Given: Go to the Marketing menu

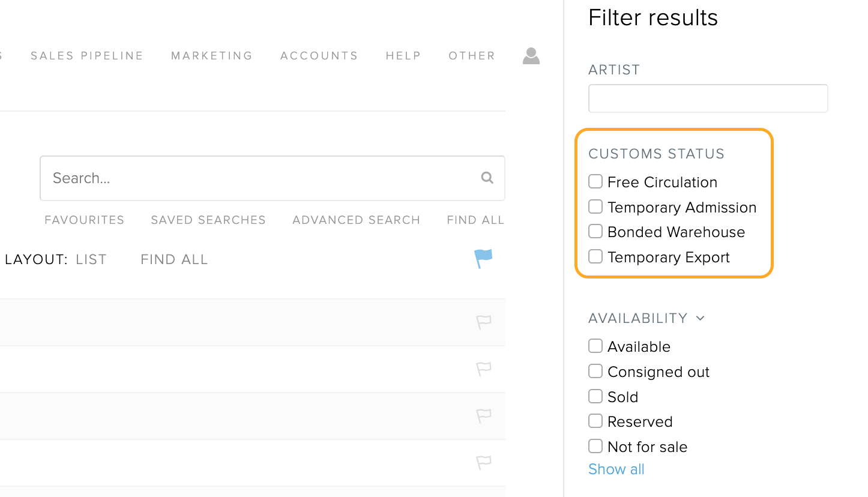Looking at the screenshot, I should pyautogui.click(x=212, y=56).
